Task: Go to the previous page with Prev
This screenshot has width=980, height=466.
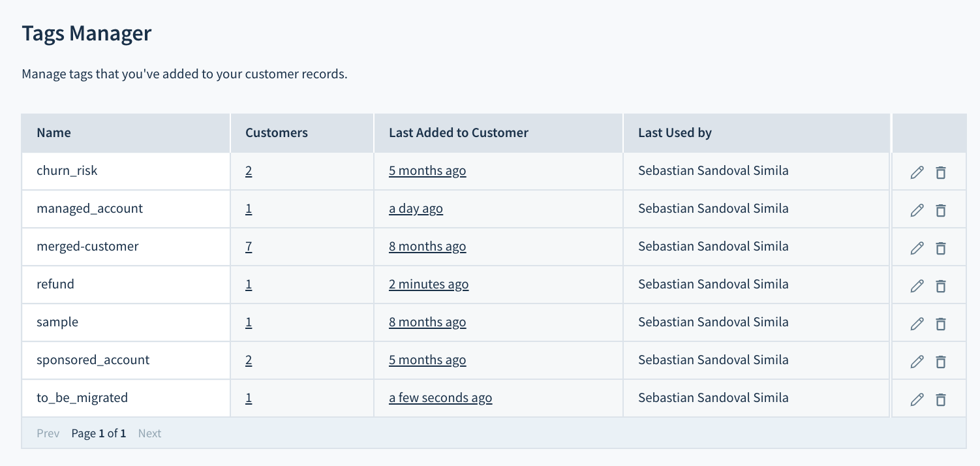Action: [x=48, y=433]
